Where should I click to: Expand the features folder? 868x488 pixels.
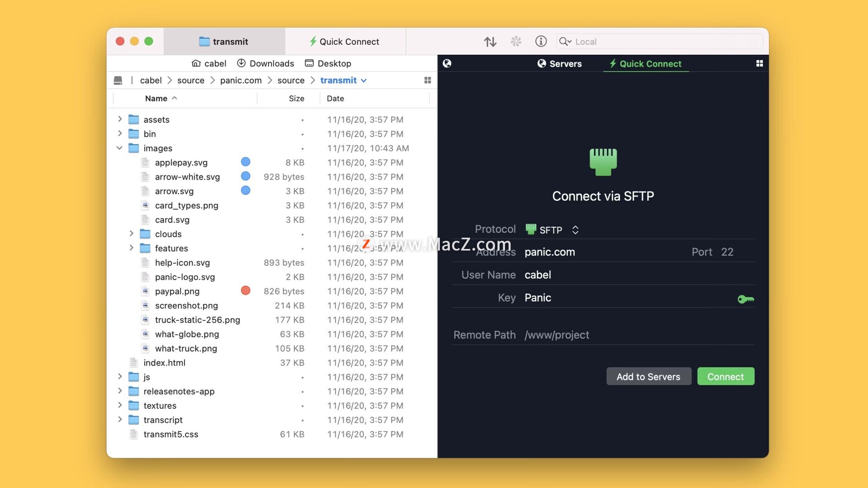pos(131,248)
